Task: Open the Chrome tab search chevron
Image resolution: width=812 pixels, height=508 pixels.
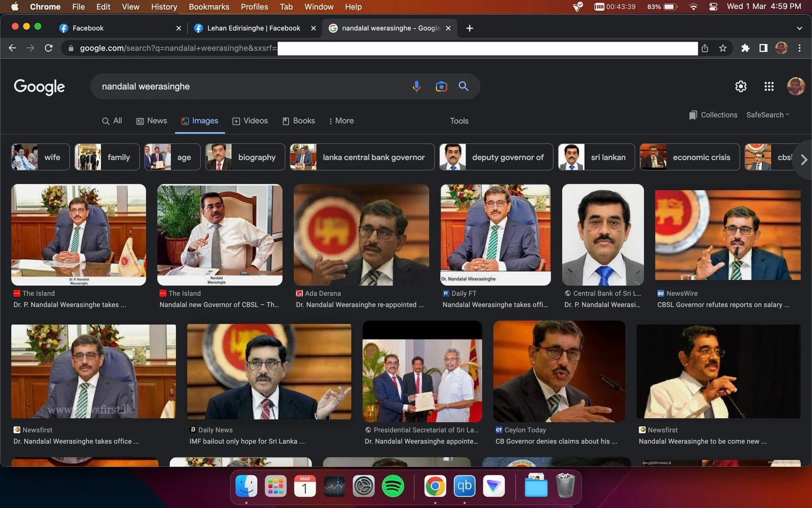Action: coord(799,28)
